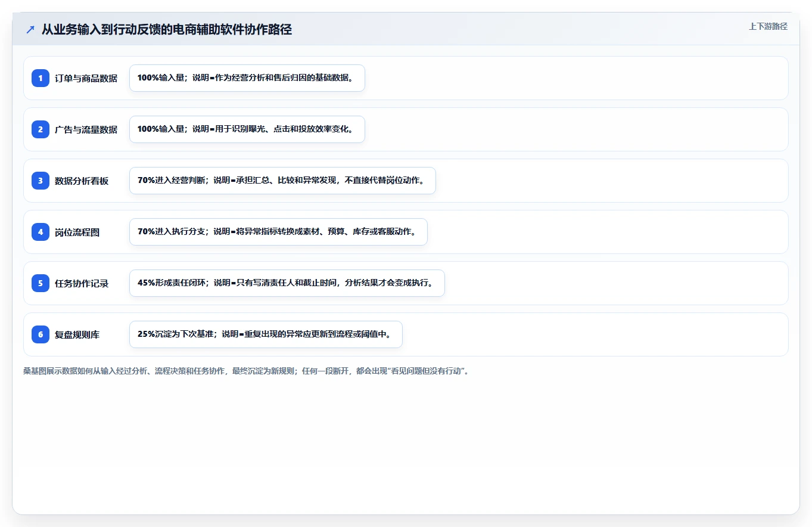Click the 70%进入经营判断 description box
Viewport: 812px width, 527px height.
pos(282,181)
